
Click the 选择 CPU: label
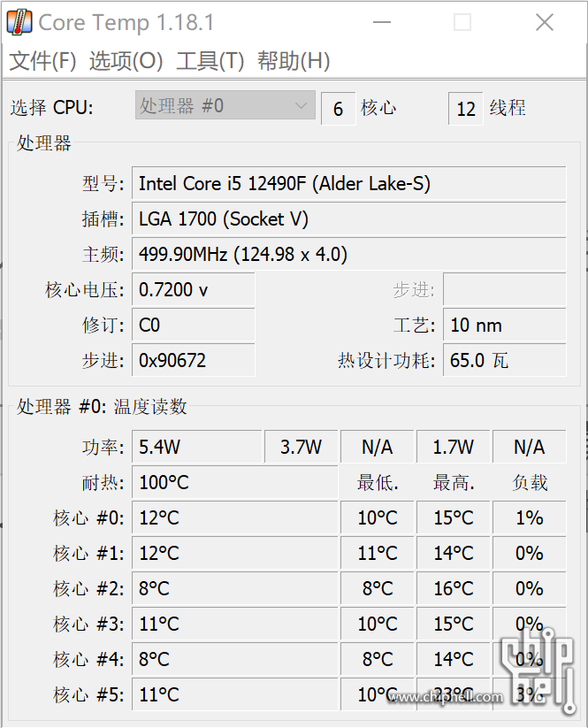click(51, 108)
